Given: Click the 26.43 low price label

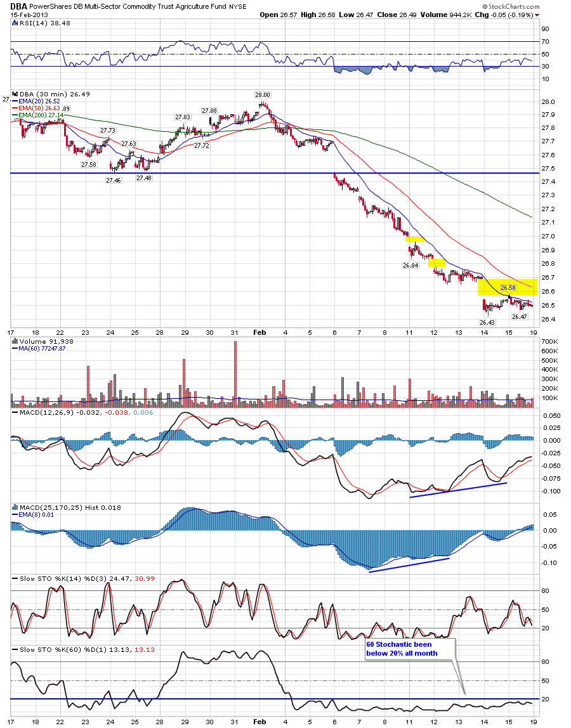Looking at the screenshot, I should [x=487, y=322].
